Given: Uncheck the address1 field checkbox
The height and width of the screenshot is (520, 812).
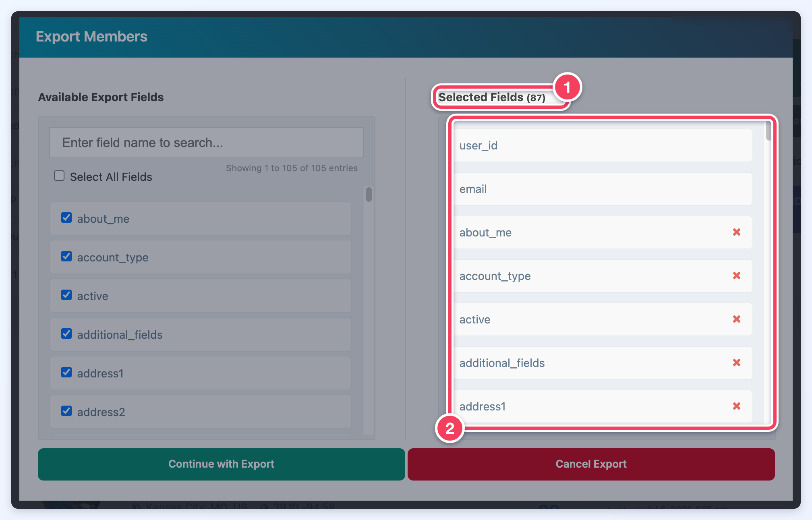Looking at the screenshot, I should click(x=66, y=372).
